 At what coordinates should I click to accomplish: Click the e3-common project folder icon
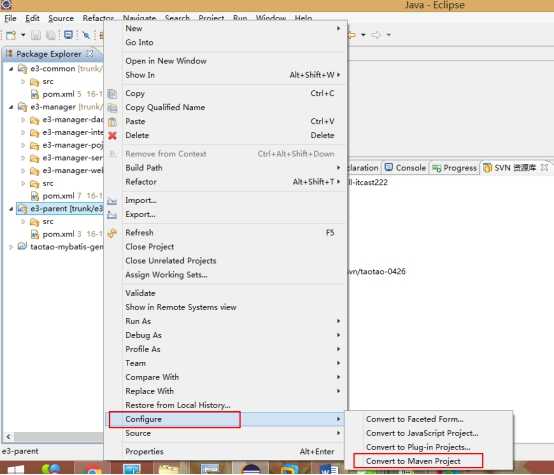(22, 69)
